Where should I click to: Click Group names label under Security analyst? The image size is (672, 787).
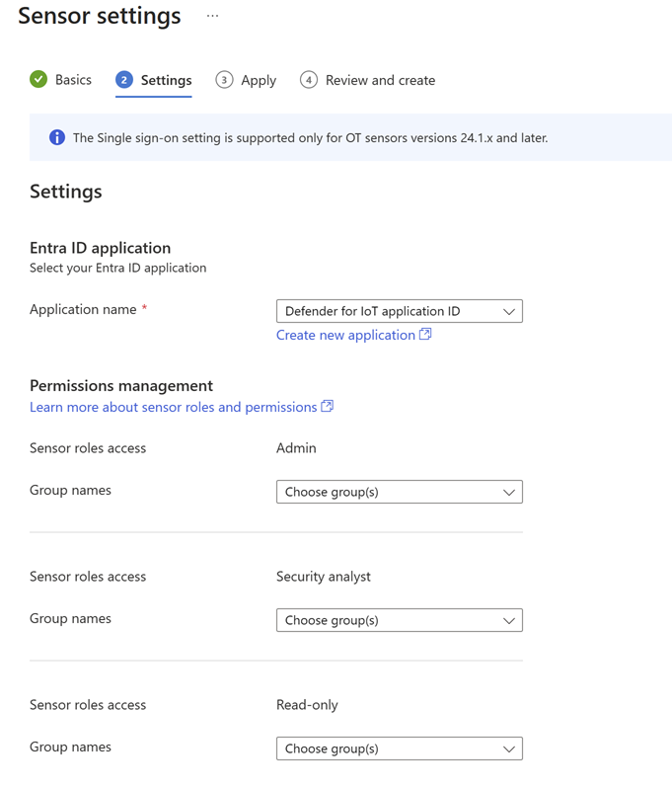coord(70,618)
